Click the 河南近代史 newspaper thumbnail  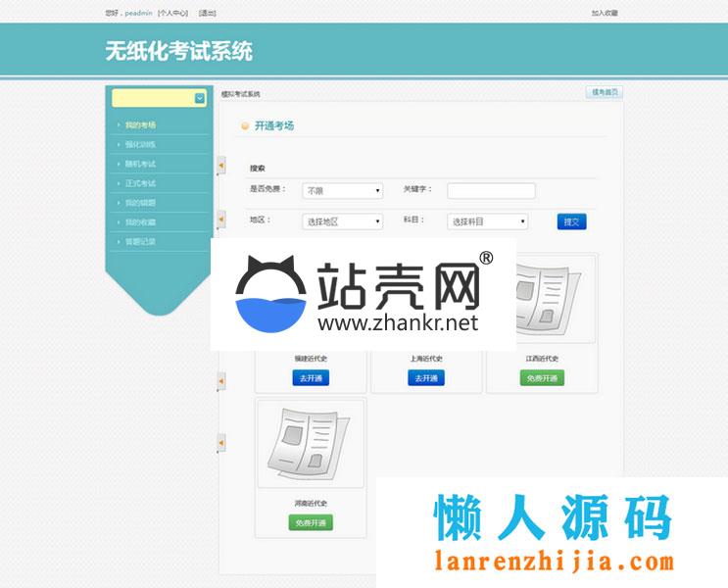(311, 443)
